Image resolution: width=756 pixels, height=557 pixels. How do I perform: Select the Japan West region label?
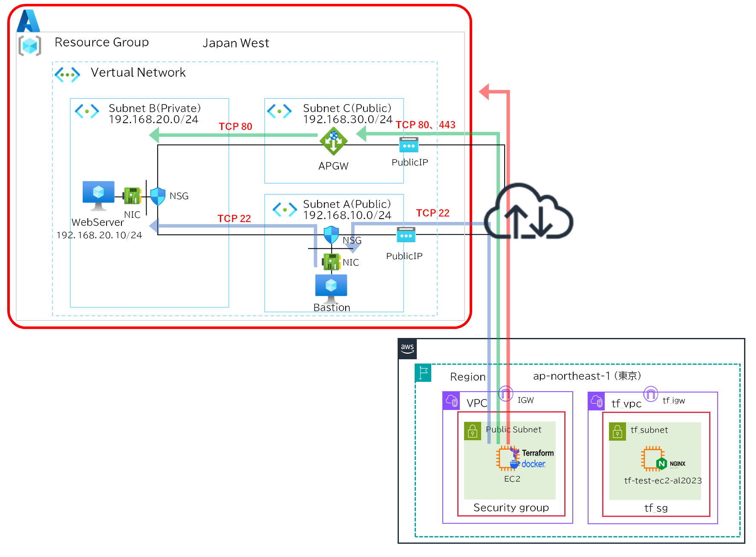(236, 43)
